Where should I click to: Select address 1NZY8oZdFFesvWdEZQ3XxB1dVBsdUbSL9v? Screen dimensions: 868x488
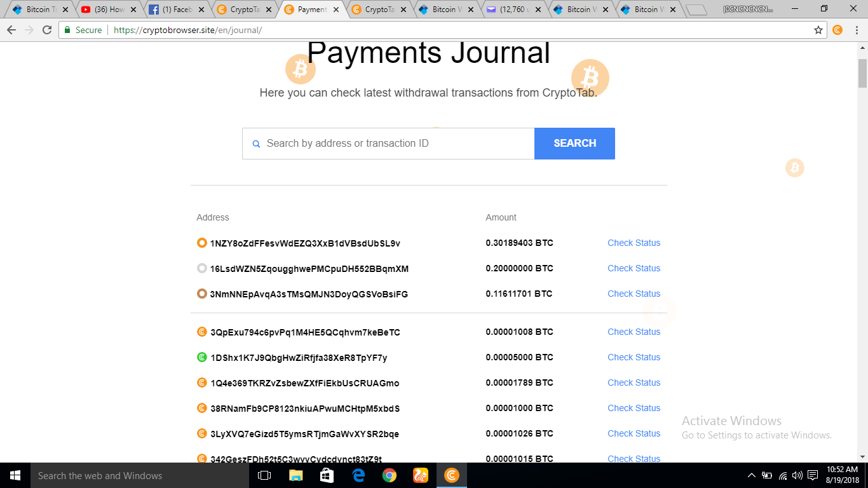pyautogui.click(x=305, y=243)
